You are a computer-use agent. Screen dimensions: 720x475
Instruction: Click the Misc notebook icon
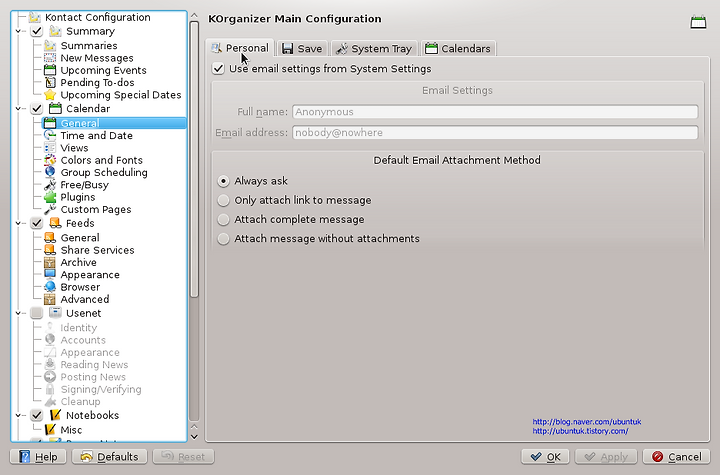pos(50,430)
